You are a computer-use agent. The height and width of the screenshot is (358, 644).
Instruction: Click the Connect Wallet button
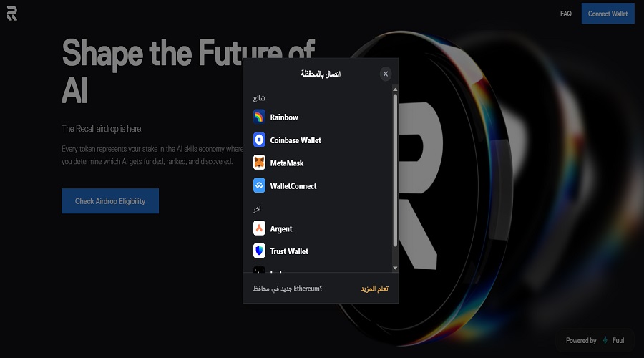coord(608,14)
